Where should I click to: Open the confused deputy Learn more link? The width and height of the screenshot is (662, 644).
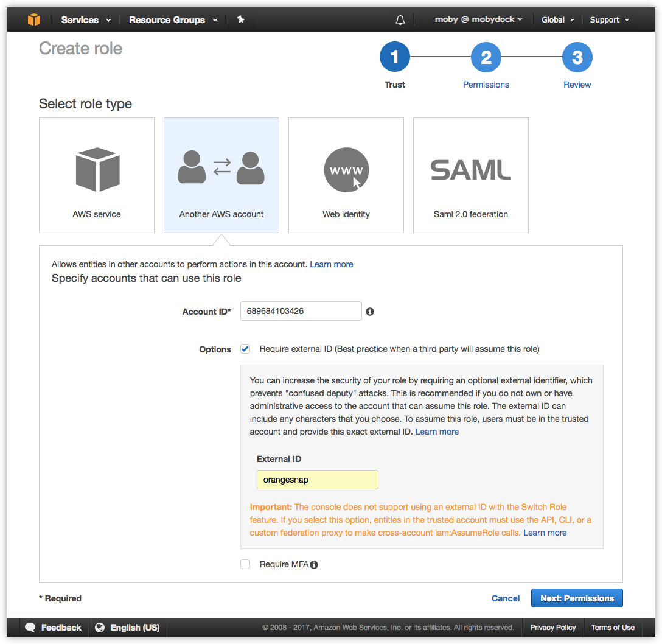tap(437, 432)
